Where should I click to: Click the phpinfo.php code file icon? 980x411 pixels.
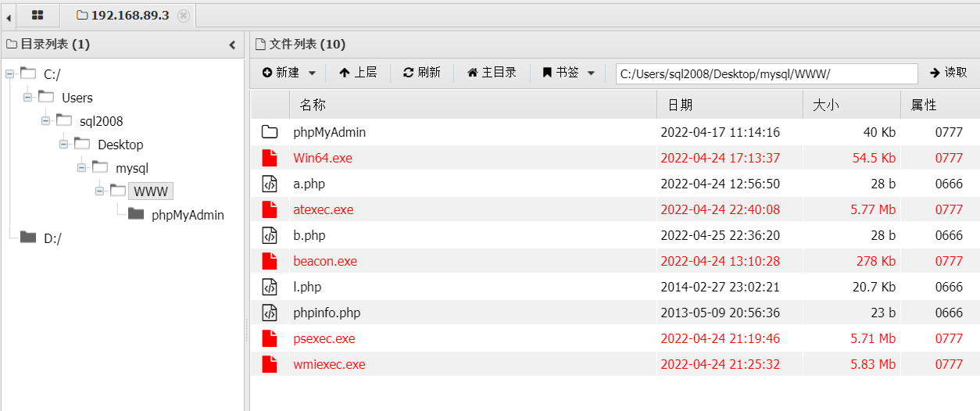coord(270,313)
